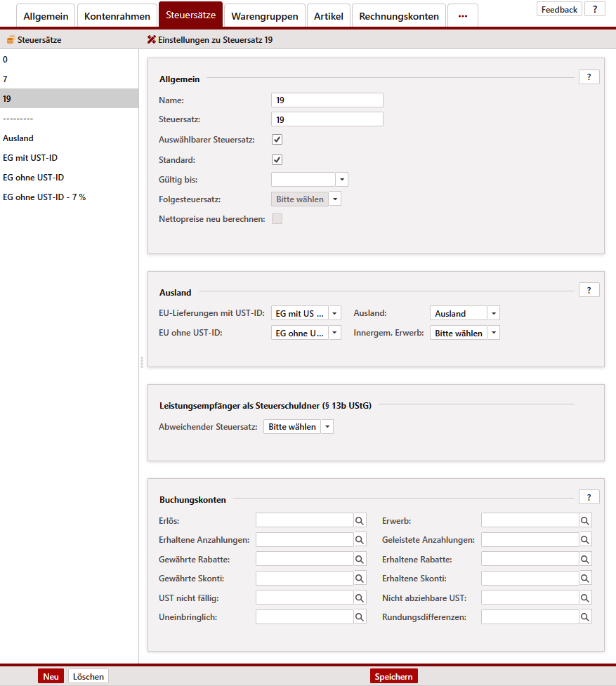The image size is (616, 686).
Task: Toggle the Standard checkbox
Action: click(x=277, y=160)
